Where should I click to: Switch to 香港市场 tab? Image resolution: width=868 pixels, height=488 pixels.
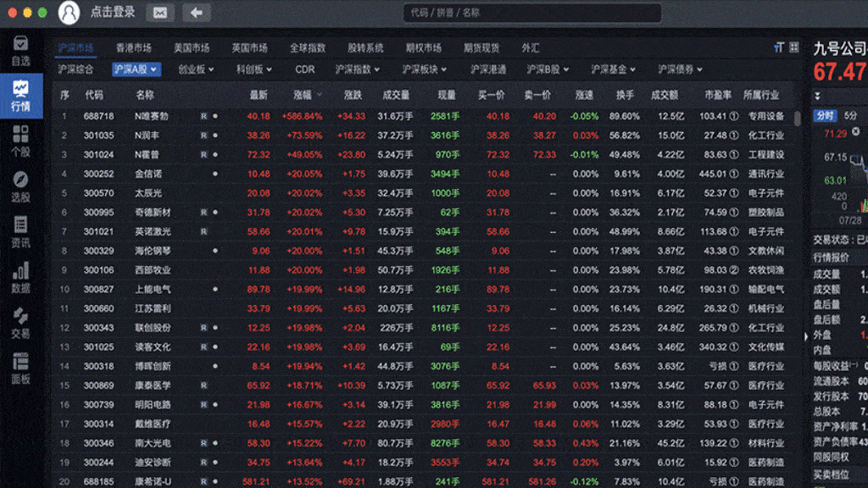pyautogui.click(x=134, y=47)
